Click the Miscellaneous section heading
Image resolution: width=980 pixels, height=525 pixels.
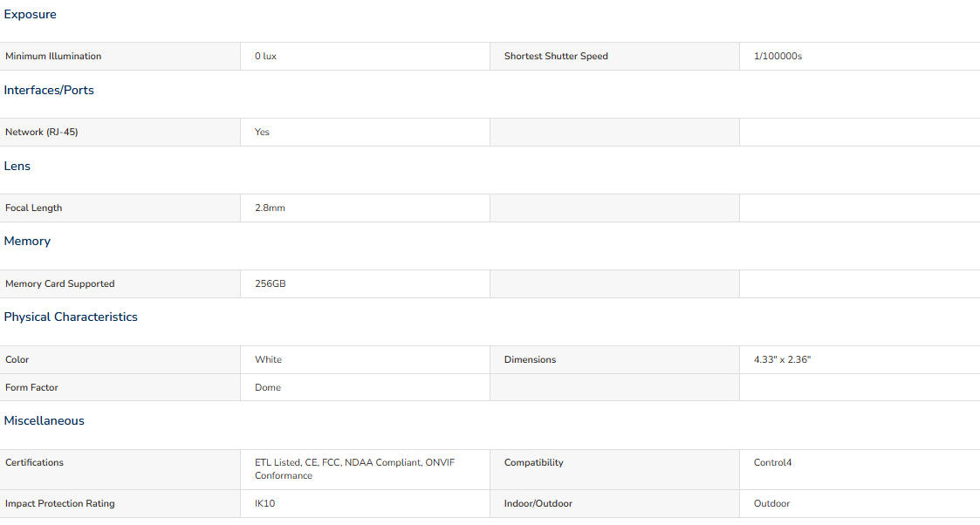click(44, 420)
